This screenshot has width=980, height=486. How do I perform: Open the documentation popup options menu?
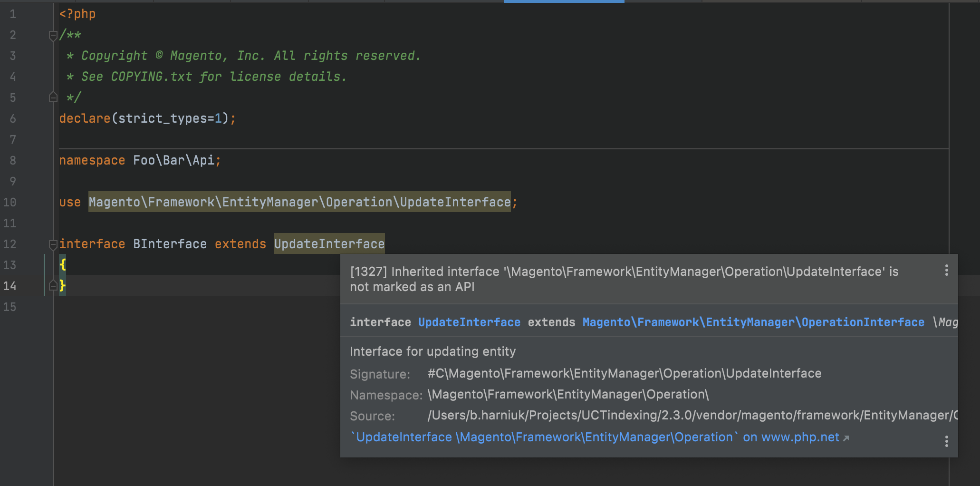(946, 441)
